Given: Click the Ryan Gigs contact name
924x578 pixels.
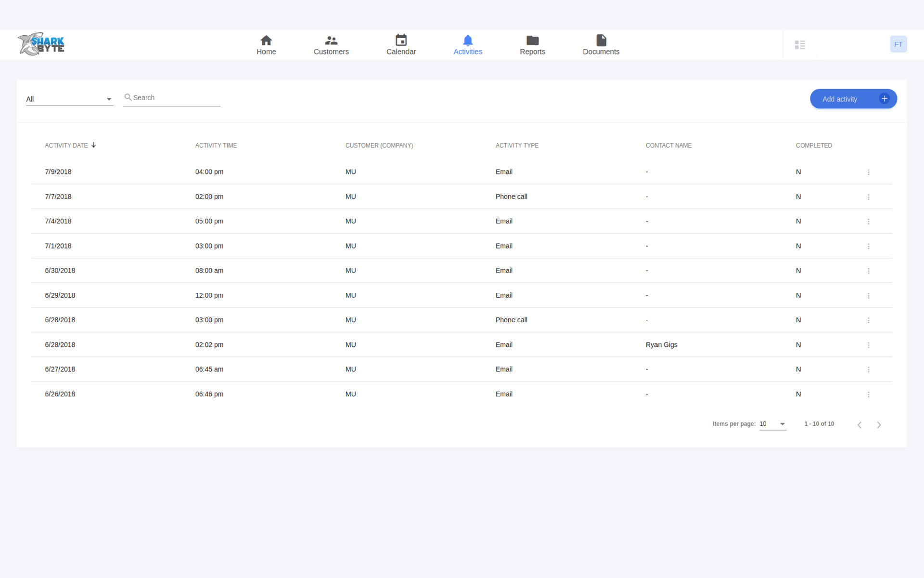Looking at the screenshot, I should coord(661,345).
